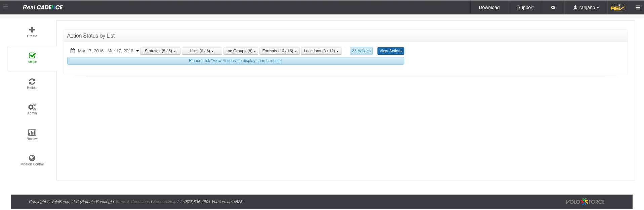Screen dimensions: 644x210
Task: Open the Reflect refresh icon
Action: 32,82
